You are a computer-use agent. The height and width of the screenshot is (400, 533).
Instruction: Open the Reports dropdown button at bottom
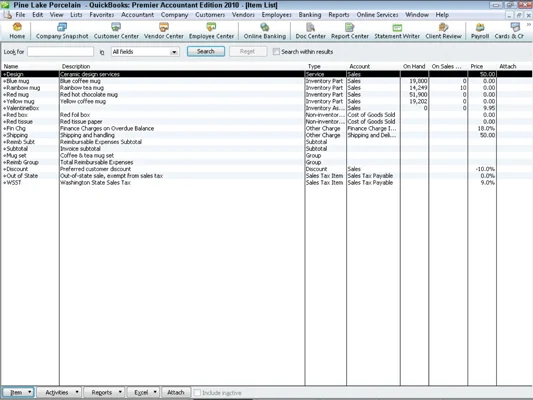[x=104, y=392]
